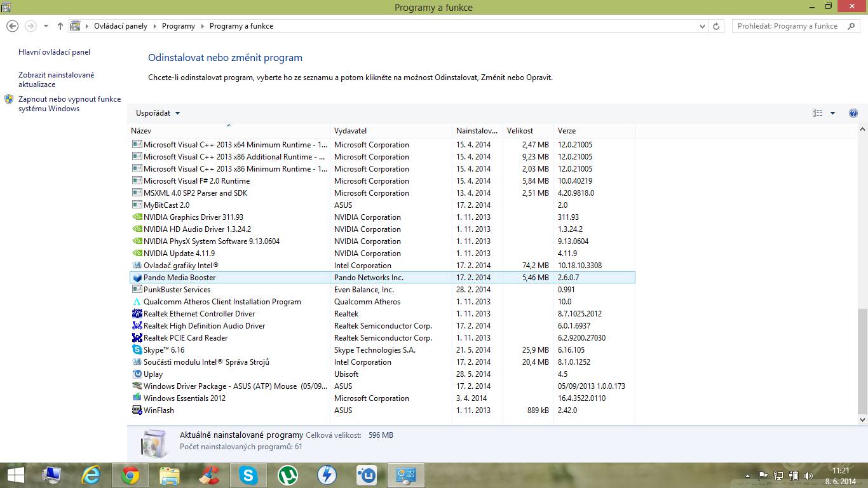Image resolution: width=868 pixels, height=488 pixels.
Task: Sort by Velikost column header
Action: (528, 131)
